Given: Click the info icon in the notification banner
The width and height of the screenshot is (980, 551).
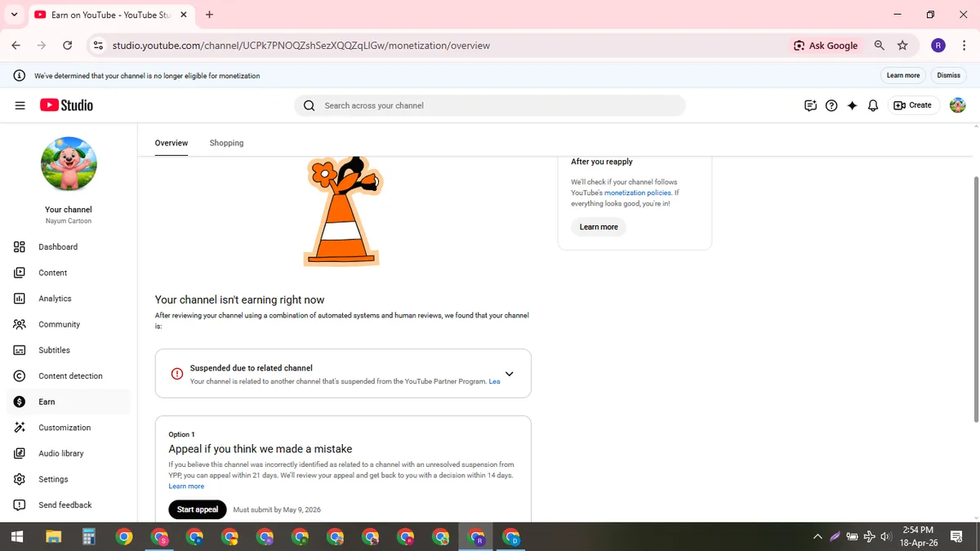Looking at the screenshot, I should pos(19,75).
